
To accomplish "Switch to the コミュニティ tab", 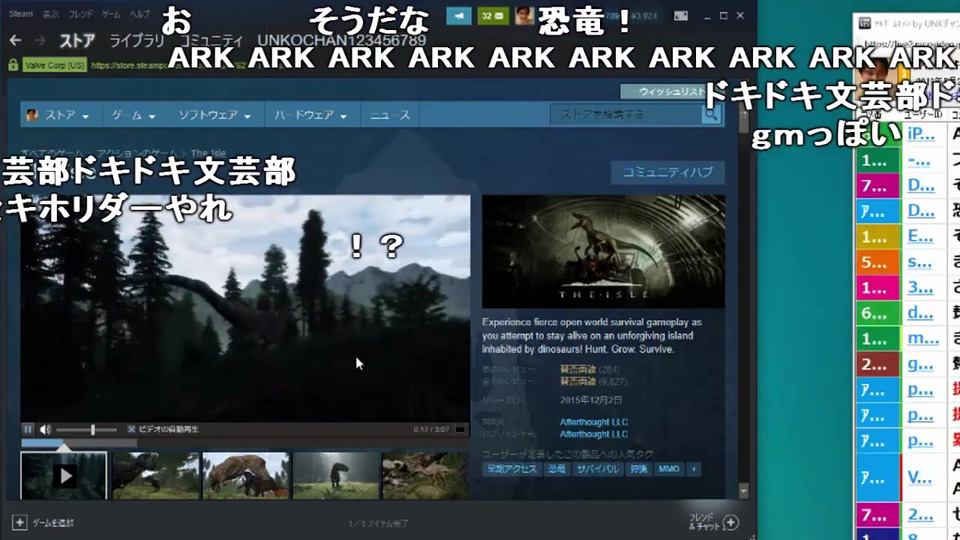I will point(211,40).
